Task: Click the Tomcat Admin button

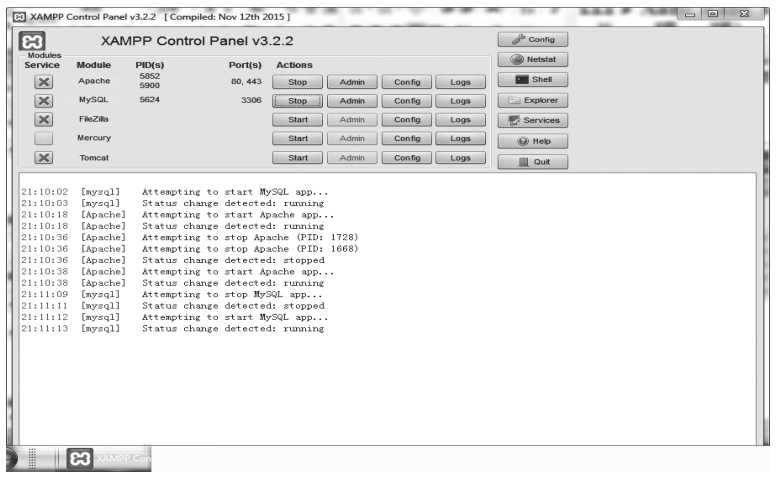Action: [352, 158]
